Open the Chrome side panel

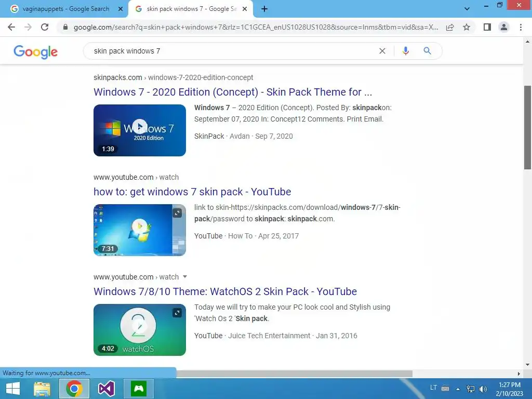pos(487,27)
